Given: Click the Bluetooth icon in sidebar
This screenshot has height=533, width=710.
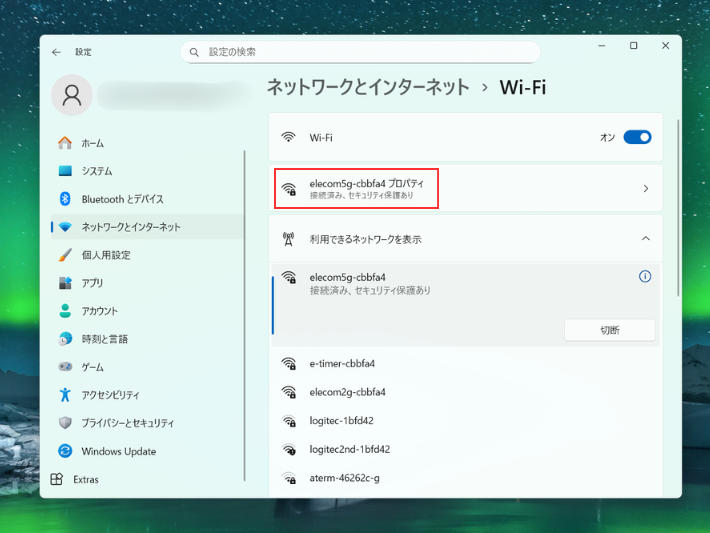Looking at the screenshot, I should pyautogui.click(x=65, y=199).
